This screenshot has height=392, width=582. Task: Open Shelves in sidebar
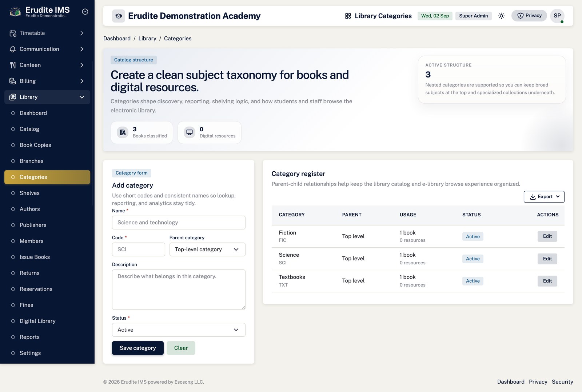[x=47, y=193]
